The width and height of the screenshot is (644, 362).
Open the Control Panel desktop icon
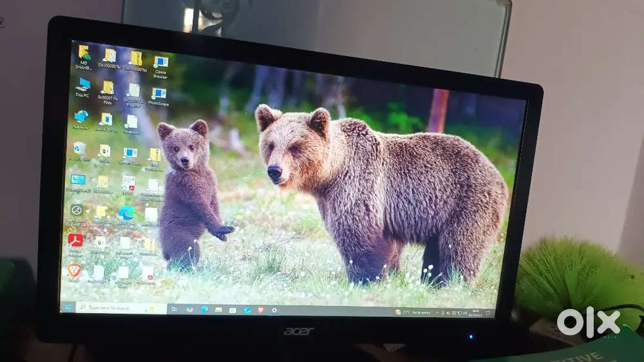[78, 180]
